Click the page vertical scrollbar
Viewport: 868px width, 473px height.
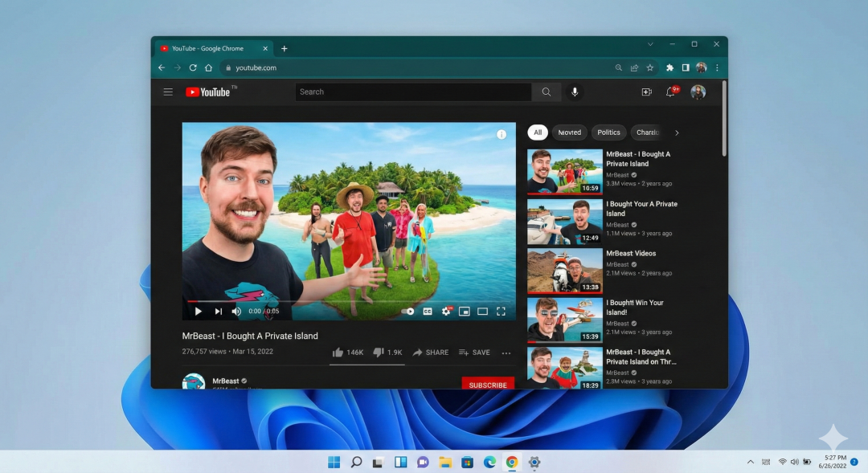point(724,118)
